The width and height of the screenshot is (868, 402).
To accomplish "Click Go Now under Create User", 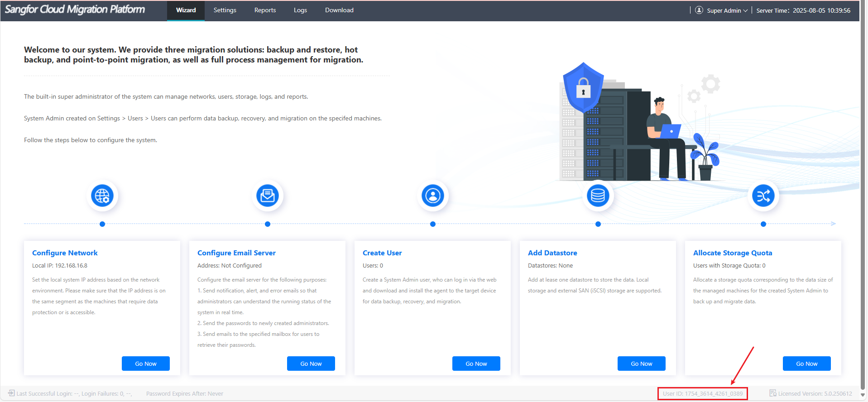I will [476, 364].
